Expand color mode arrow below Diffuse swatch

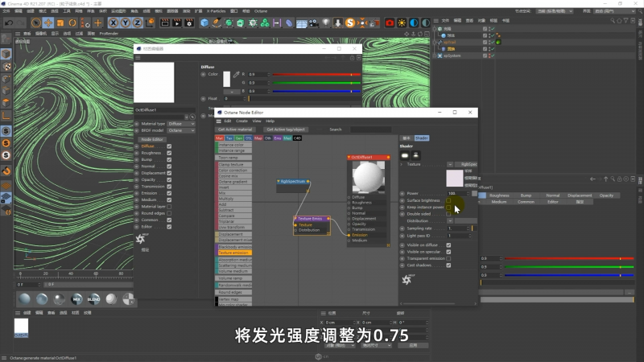pos(232,91)
